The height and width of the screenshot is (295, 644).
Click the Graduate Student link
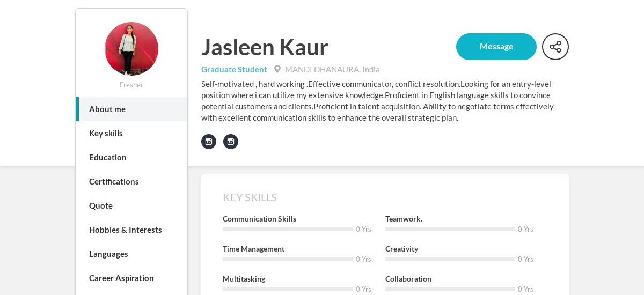click(234, 69)
